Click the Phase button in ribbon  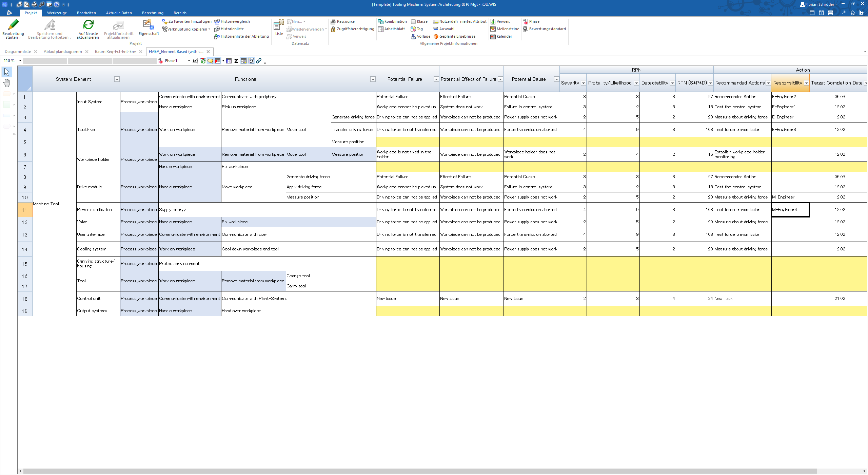[x=531, y=21]
